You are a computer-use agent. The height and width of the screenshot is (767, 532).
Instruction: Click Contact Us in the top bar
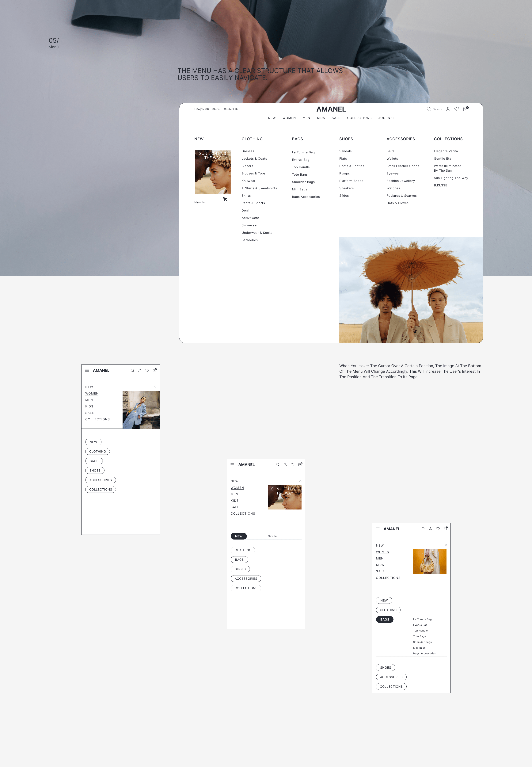coord(231,109)
